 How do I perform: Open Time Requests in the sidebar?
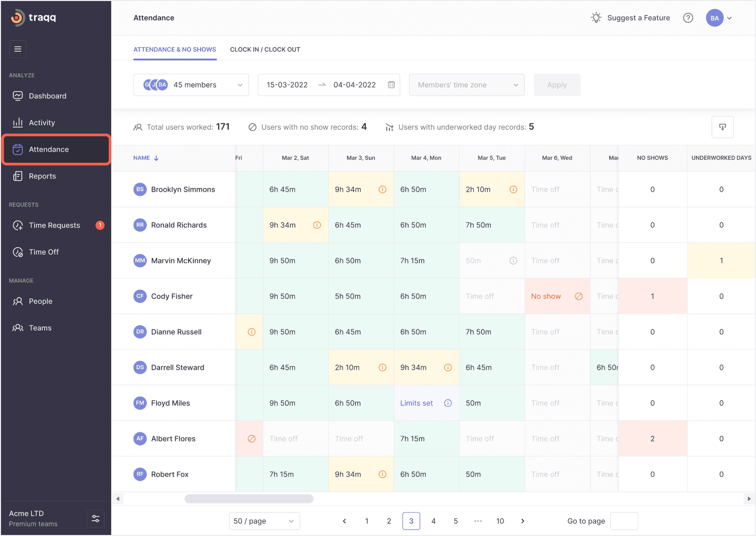(54, 225)
